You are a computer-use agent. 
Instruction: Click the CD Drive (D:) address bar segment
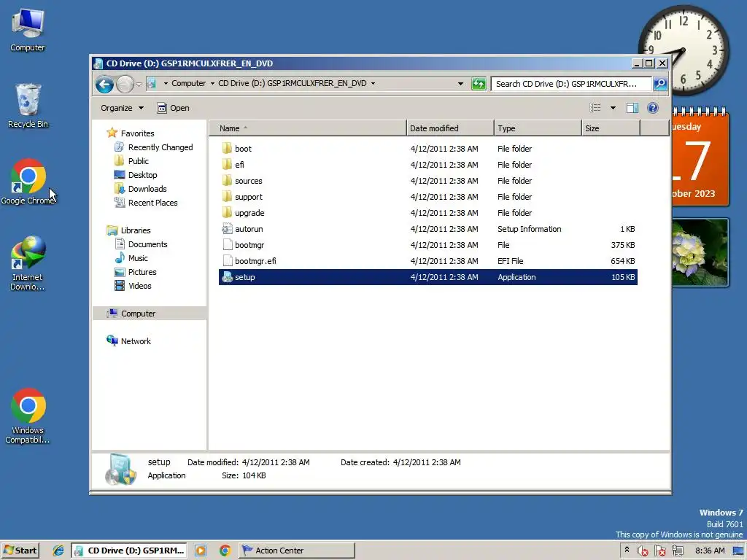[x=292, y=83]
